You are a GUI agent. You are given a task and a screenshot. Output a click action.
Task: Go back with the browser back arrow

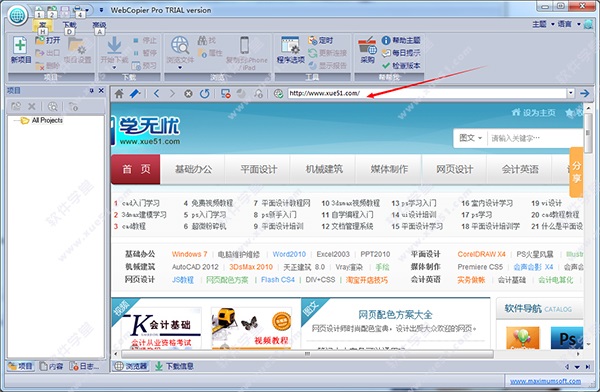[157, 93]
